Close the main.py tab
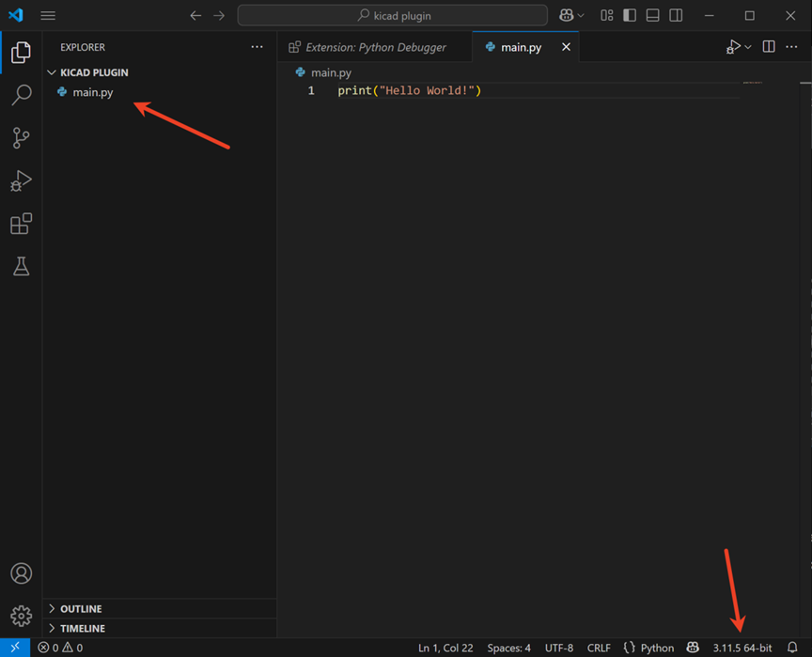The width and height of the screenshot is (812, 657). pyautogui.click(x=566, y=47)
